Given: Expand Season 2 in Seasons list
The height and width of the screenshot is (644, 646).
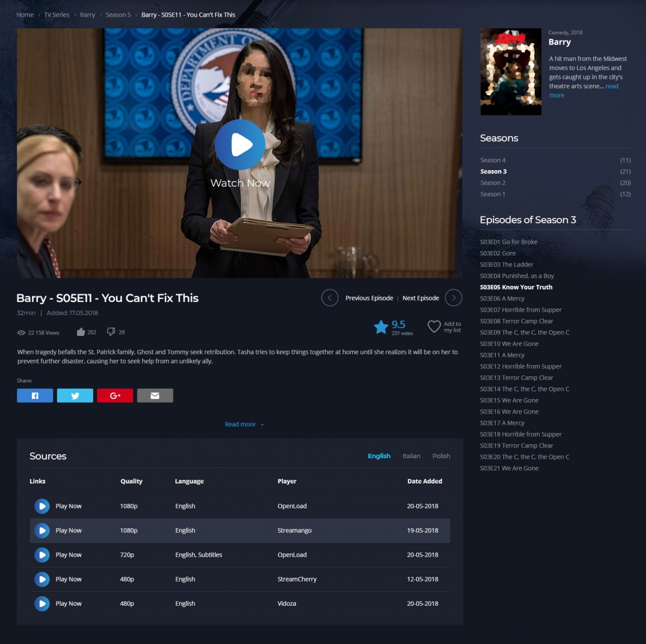Looking at the screenshot, I should [493, 183].
